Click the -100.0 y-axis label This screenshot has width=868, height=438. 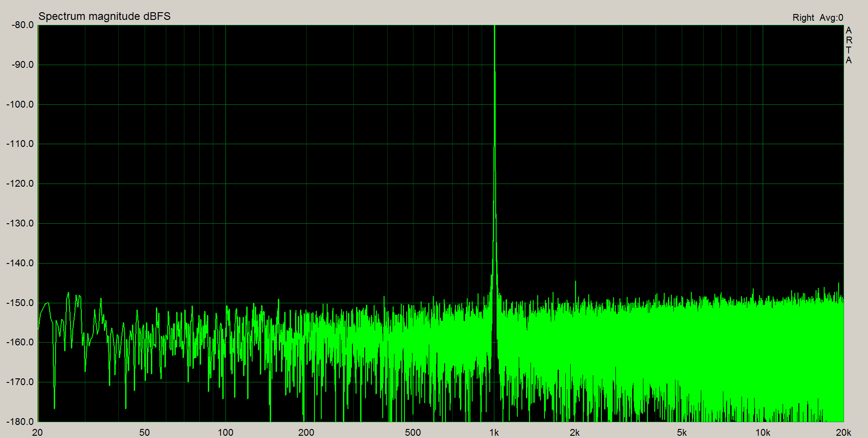pyautogui.click(x=20, y=104)
